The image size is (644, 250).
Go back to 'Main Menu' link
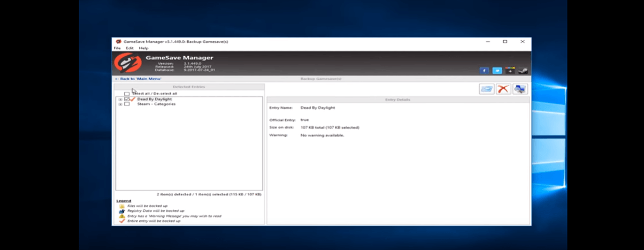click(138, 79)
